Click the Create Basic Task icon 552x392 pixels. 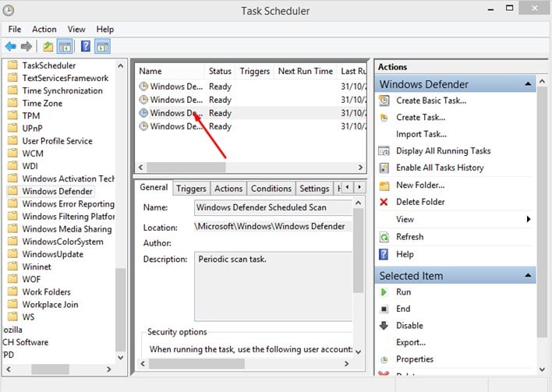[x=384, y=101]
